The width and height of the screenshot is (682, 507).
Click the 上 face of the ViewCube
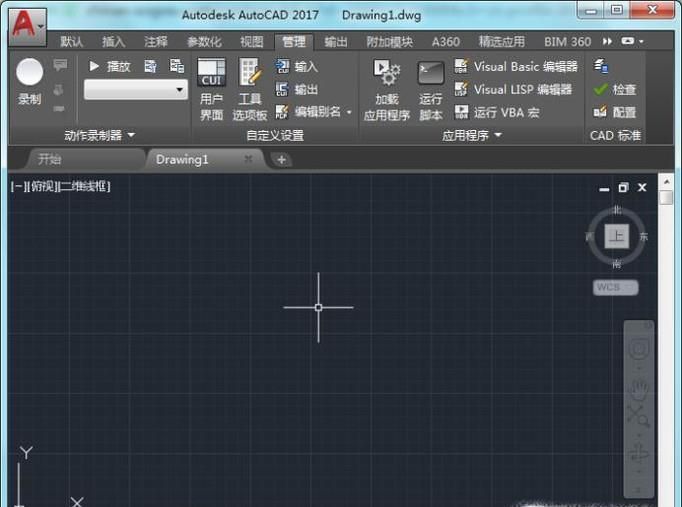[617, 237]
